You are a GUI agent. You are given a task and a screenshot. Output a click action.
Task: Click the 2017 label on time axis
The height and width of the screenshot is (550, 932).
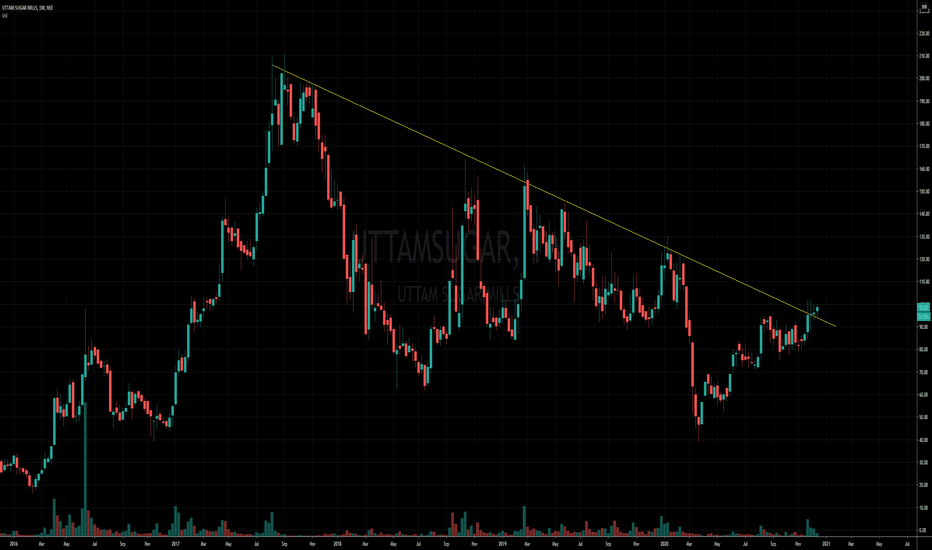point(175,544)
